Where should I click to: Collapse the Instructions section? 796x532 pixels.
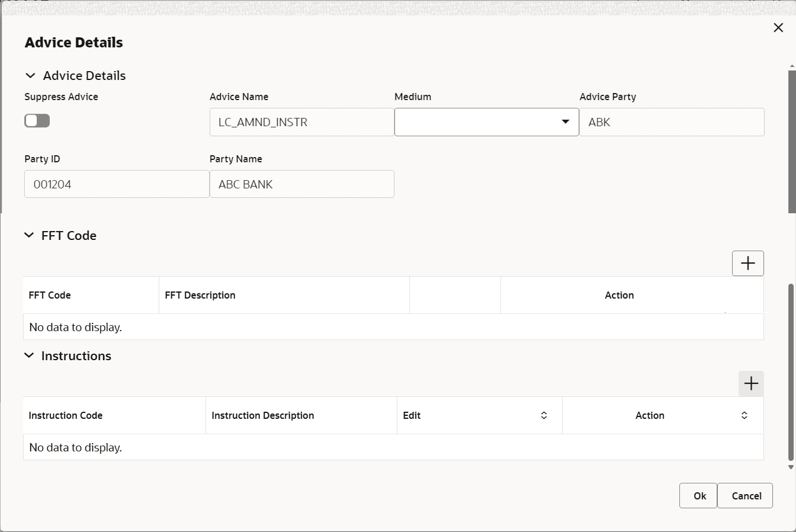pos(29,356)
